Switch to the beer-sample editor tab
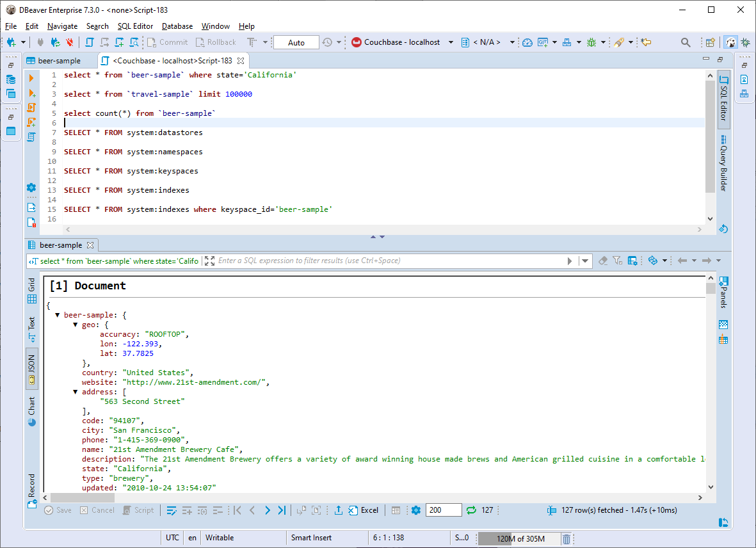Screen dimensions: 756x548 (53, 61)
